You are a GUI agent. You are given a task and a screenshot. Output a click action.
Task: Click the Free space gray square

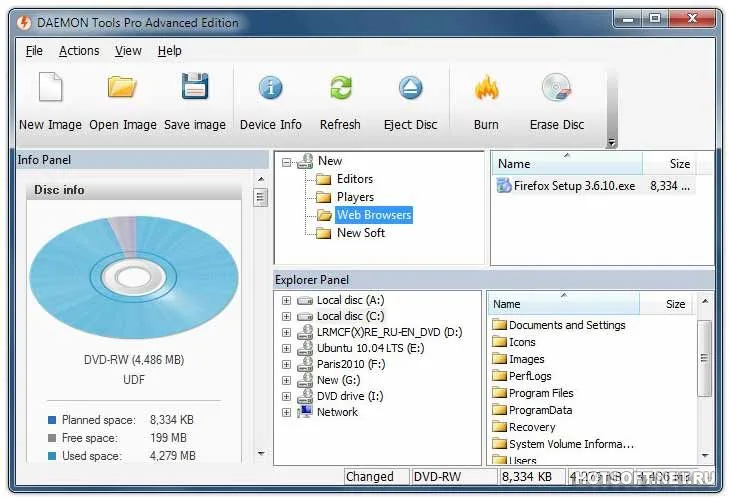pos(52,438)
